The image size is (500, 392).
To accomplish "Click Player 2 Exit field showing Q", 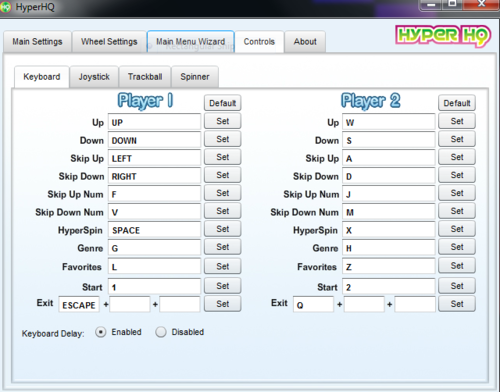I will pyautogui.click(x=313, y=304).
